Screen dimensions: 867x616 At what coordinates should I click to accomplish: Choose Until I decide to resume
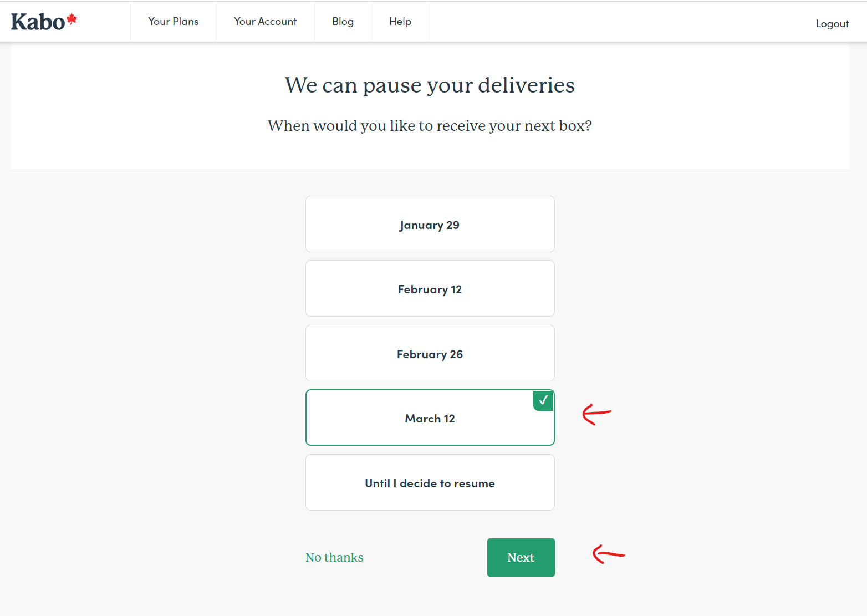click(430, 482)
